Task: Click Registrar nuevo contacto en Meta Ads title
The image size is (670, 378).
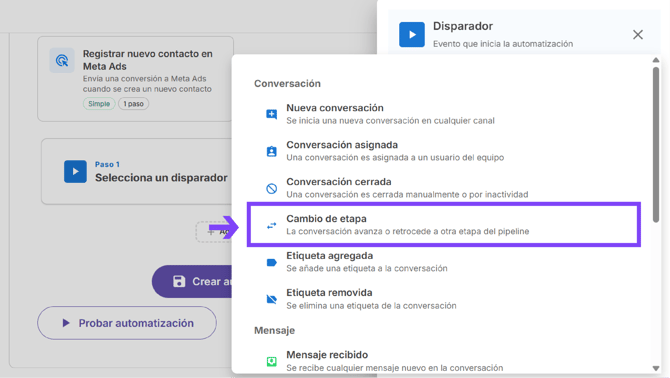Action: pos(147,60)
